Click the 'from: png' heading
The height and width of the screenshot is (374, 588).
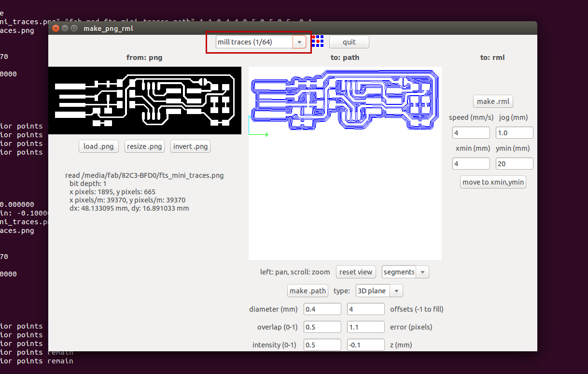coord(144,58)
